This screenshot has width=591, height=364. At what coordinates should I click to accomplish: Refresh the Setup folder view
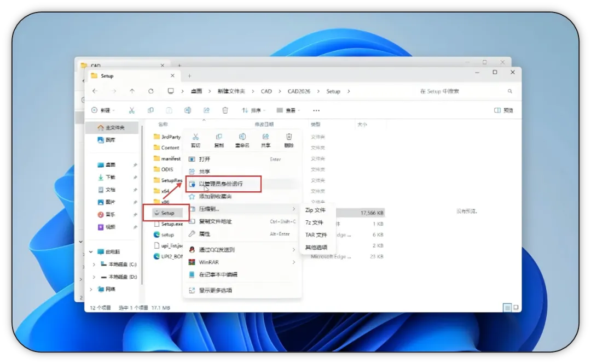[151, 91]
